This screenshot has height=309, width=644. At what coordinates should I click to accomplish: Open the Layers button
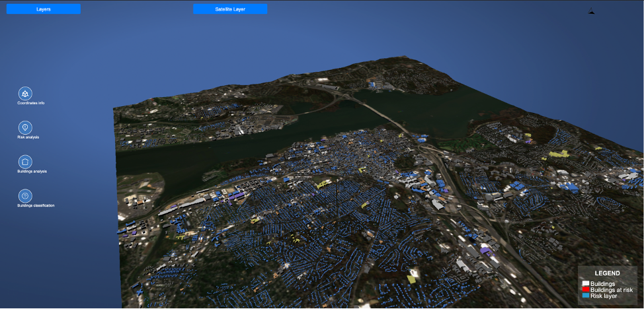point(44,9)
